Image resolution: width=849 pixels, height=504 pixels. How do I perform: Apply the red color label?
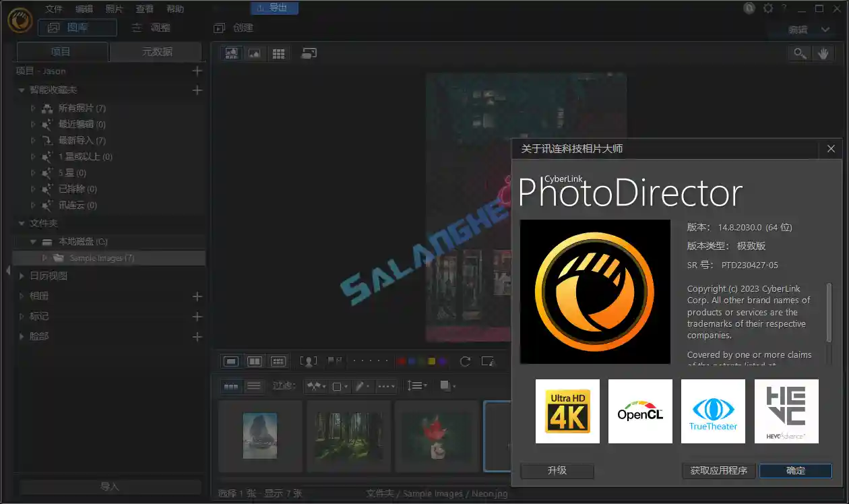click(x=401, y=361)
